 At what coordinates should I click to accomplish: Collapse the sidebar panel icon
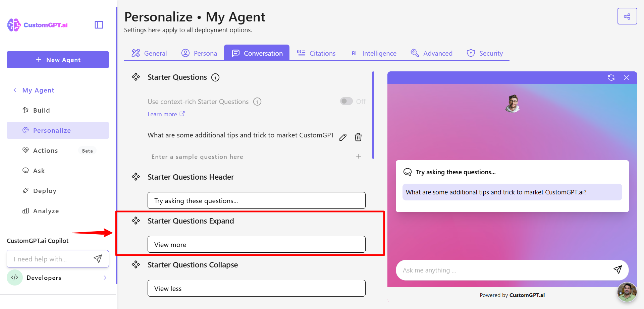tap(99, 25)
